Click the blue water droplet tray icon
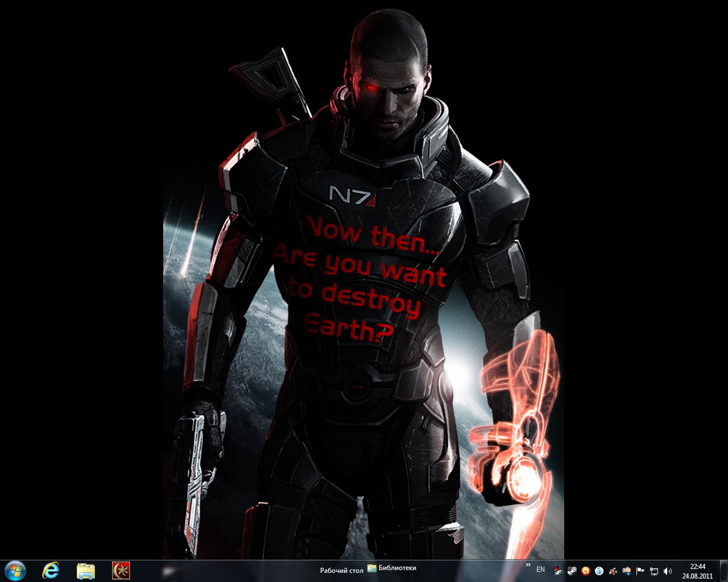Screen dimensions: 728x582 point(599,571)
